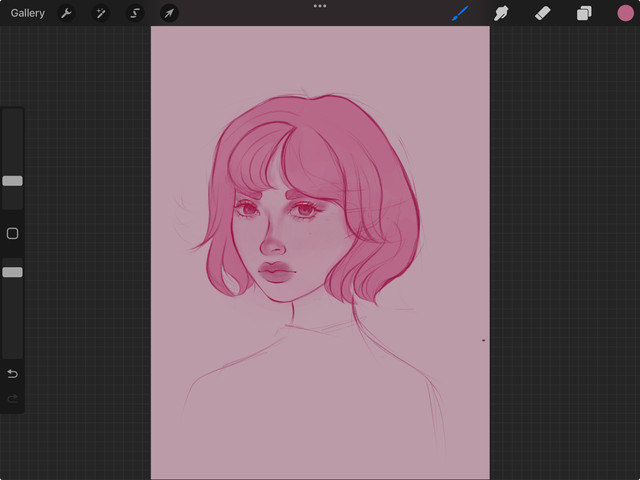Viewport: 640px width, 480px height.
Task: Tap the small dark dot on canvas
Action: [x=484, y=340]
